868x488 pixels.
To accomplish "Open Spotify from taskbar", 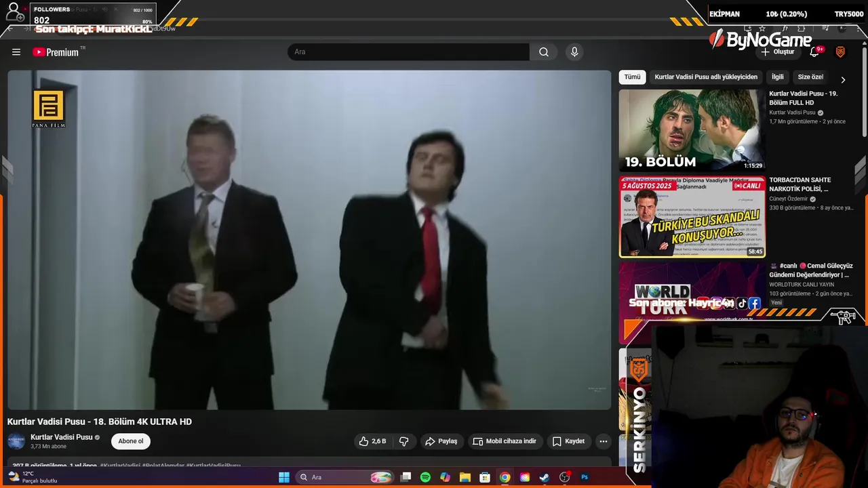I will 425,477.
